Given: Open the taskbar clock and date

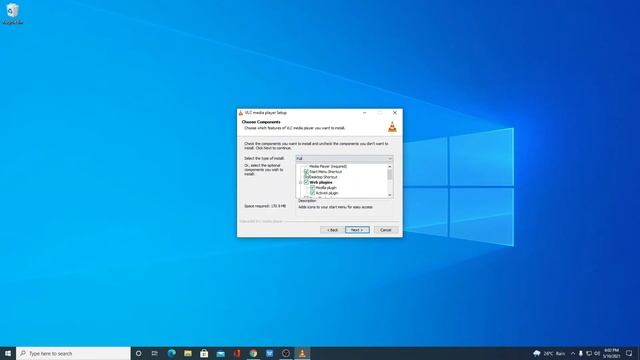Looking at the screenshot, I should pyautogui.click(x=611, y=353).
